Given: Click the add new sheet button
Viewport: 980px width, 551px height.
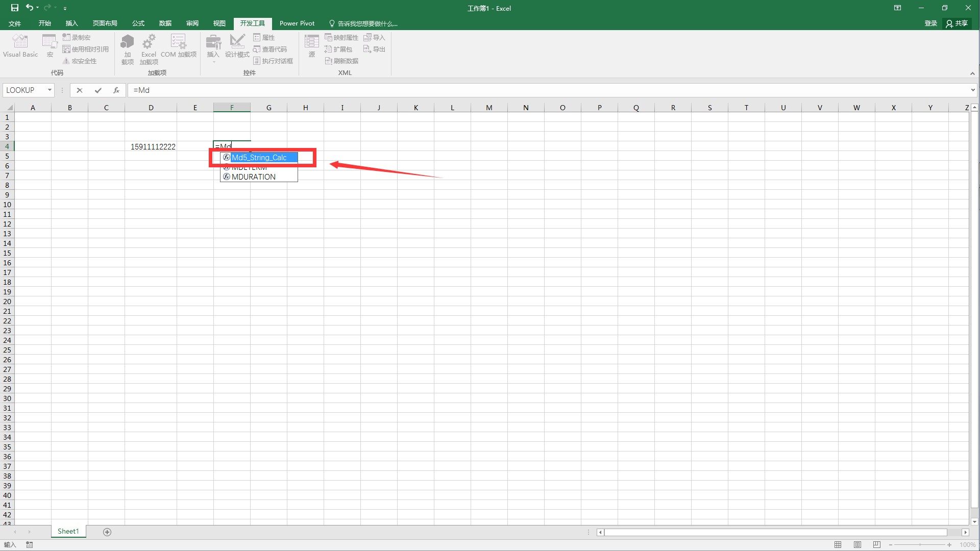Looking at the screenshot, I should pyautogui.click(x=107, y=532).
